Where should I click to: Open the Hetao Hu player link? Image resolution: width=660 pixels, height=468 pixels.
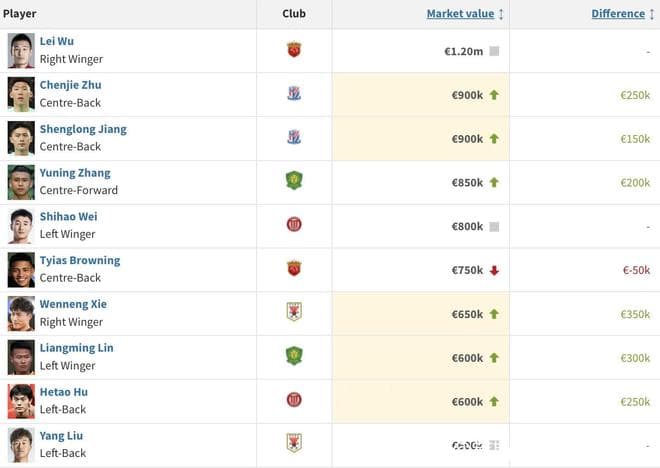click(64, 392)
